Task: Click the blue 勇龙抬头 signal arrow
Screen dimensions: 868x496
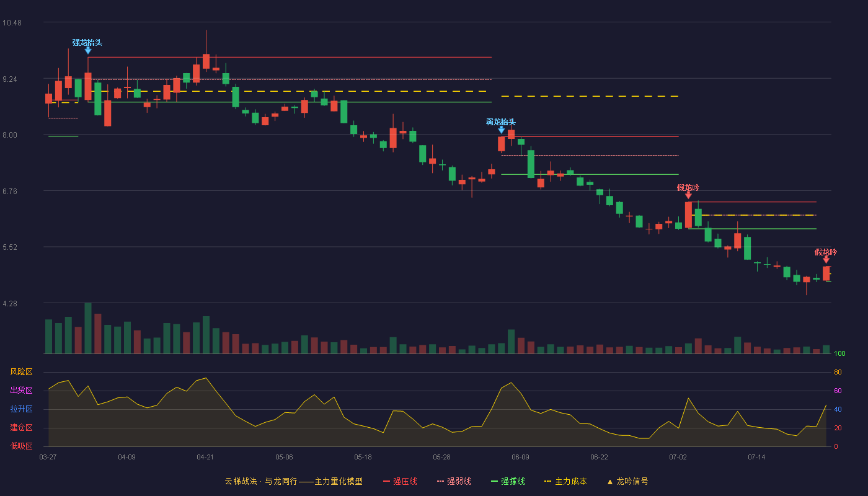Action: coord(502,130)
